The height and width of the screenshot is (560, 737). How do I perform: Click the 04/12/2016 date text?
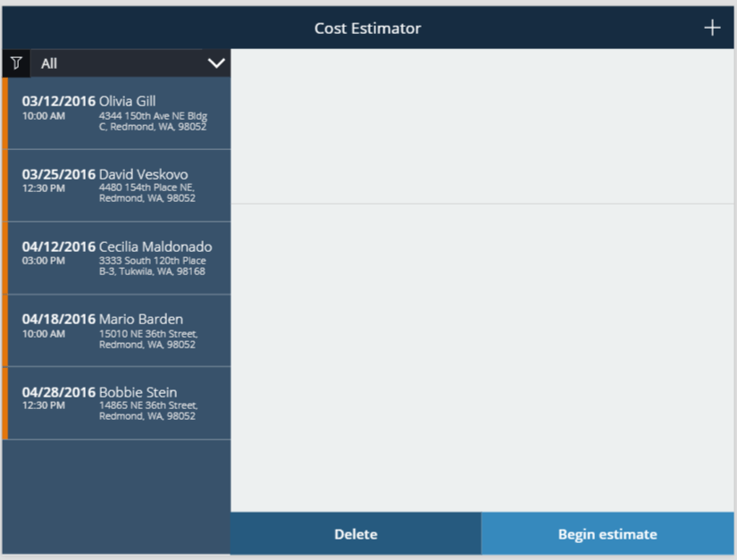coord(59,247)
